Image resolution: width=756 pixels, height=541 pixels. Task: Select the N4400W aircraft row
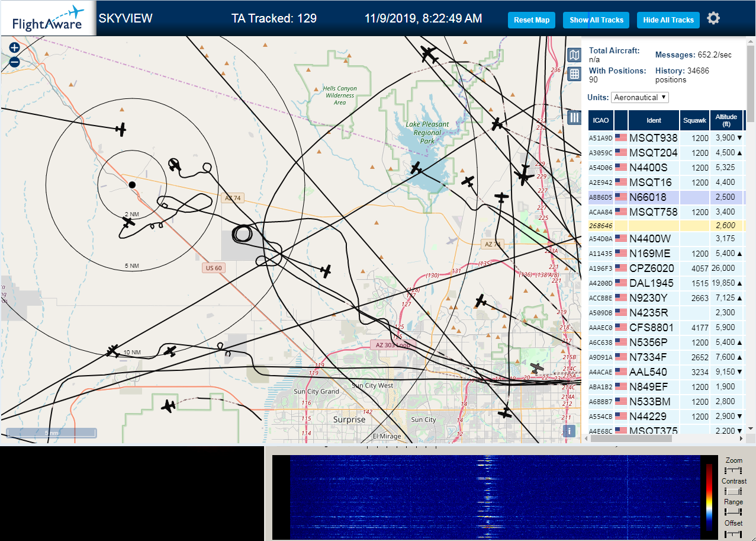[x=666, y=239]
